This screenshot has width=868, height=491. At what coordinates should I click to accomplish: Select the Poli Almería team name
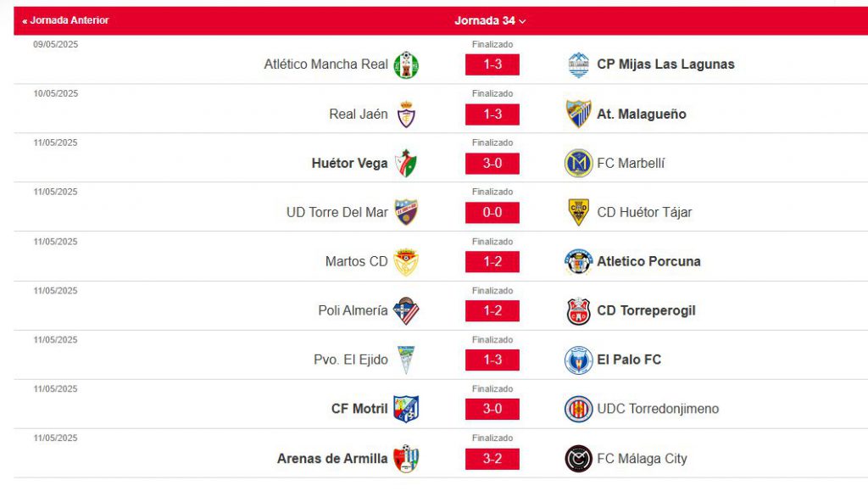point(353,310)
